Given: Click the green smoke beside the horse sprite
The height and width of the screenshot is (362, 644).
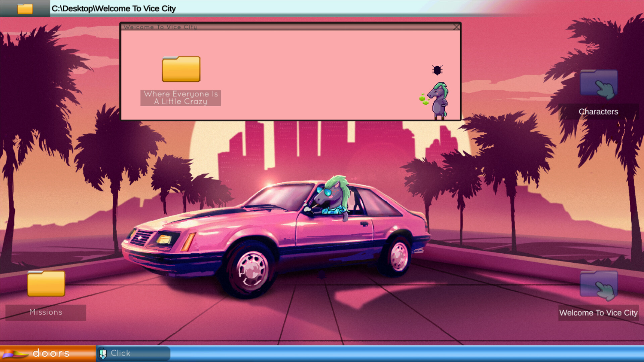Looking at the screenshot, I should point(422,98).
